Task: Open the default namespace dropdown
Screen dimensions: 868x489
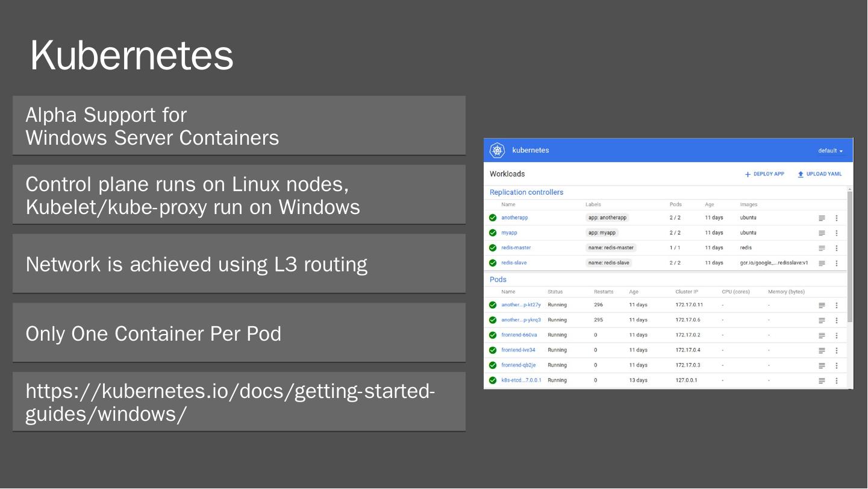Action: tap(830, 151)
